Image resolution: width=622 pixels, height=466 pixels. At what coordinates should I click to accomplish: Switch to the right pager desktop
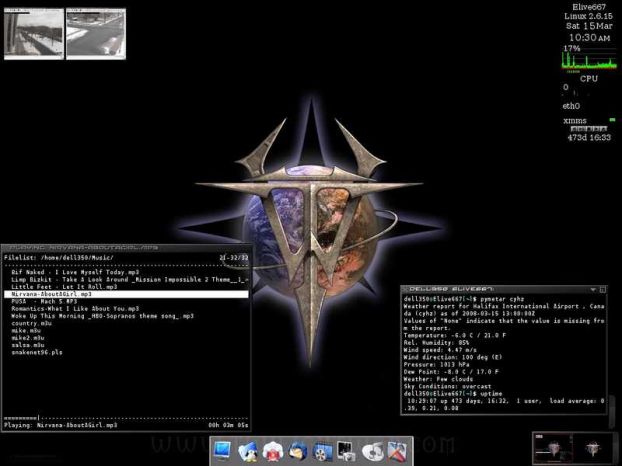[593, 449]
